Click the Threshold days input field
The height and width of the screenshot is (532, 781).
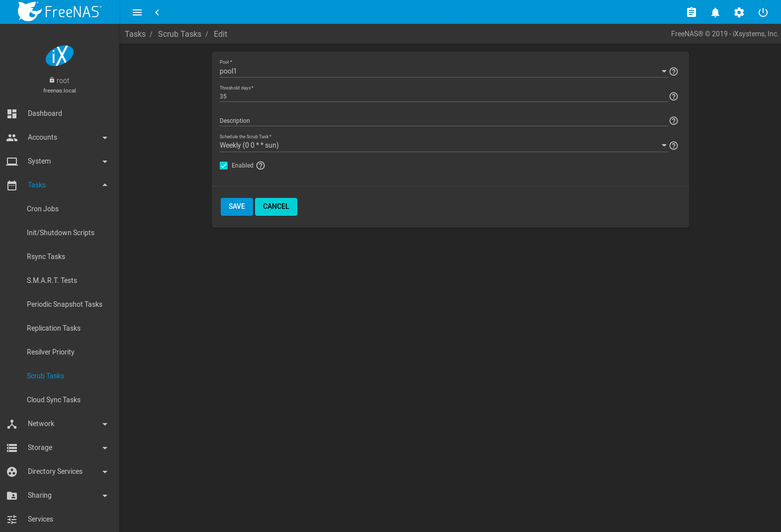pyautogui.click(x=444, y=96)
